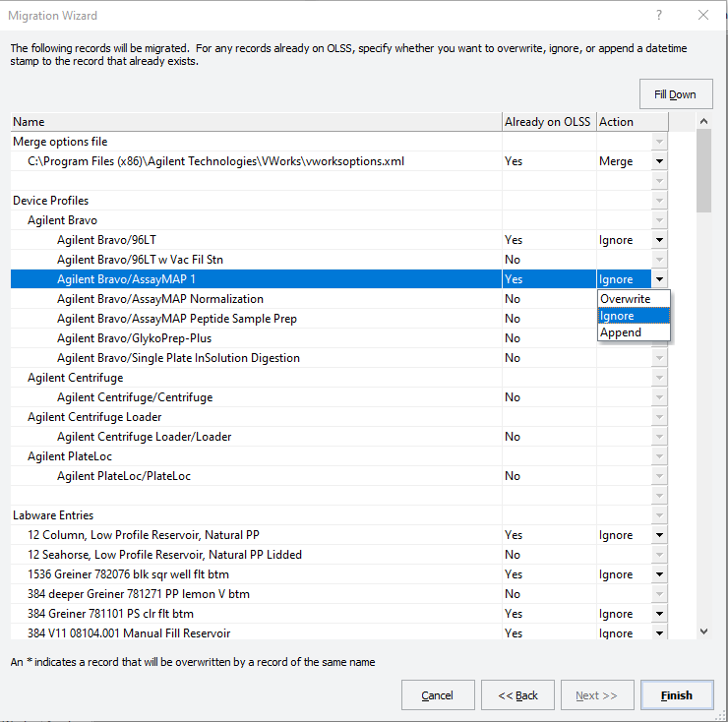Click the Finish button

coord(677,694)
